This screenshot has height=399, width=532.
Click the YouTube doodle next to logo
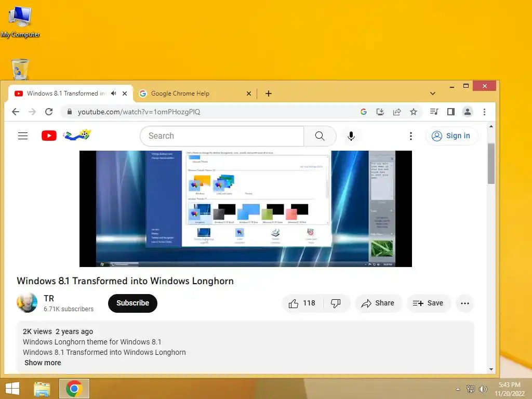77,135
